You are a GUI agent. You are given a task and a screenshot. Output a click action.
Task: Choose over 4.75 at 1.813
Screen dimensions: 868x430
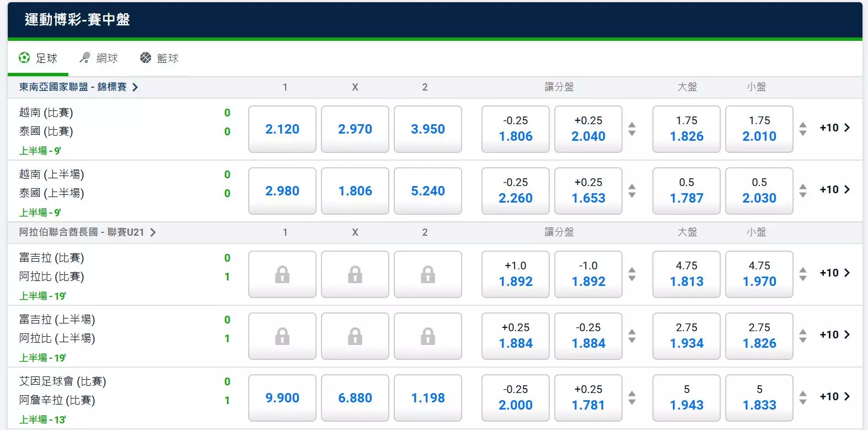(x=687, y=274)
